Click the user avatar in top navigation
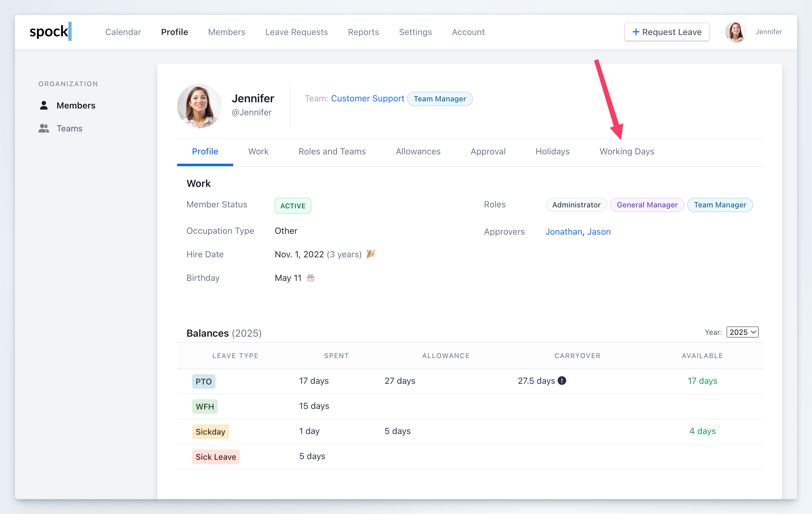 pos(736,32)
